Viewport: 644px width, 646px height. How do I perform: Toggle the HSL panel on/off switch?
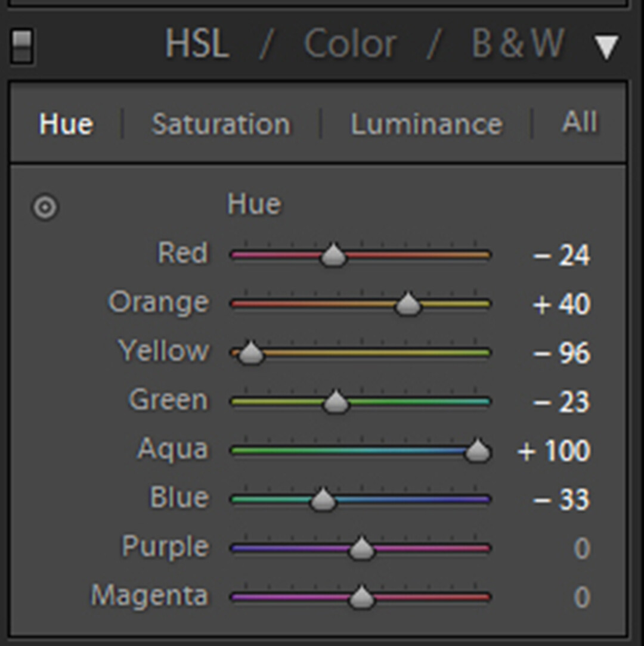click(x=22, y=46)
